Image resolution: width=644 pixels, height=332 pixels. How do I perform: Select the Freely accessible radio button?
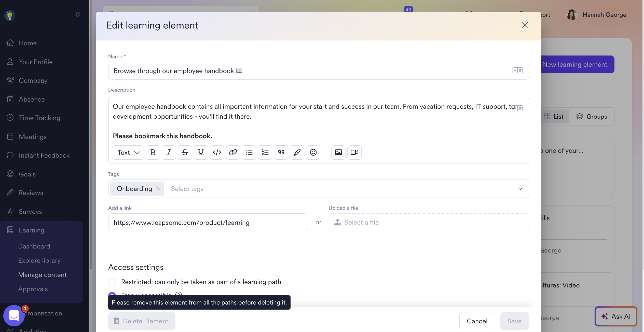[112, 294]
